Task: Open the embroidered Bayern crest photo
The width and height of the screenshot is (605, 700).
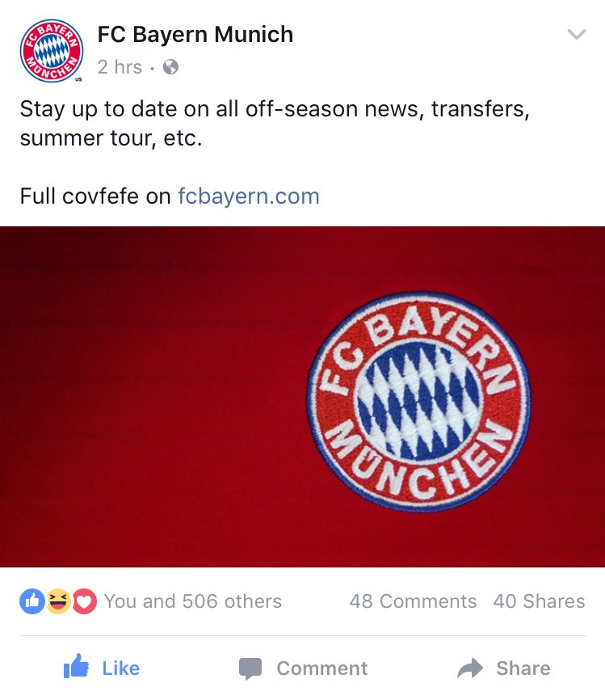Action: coord(302,396)
